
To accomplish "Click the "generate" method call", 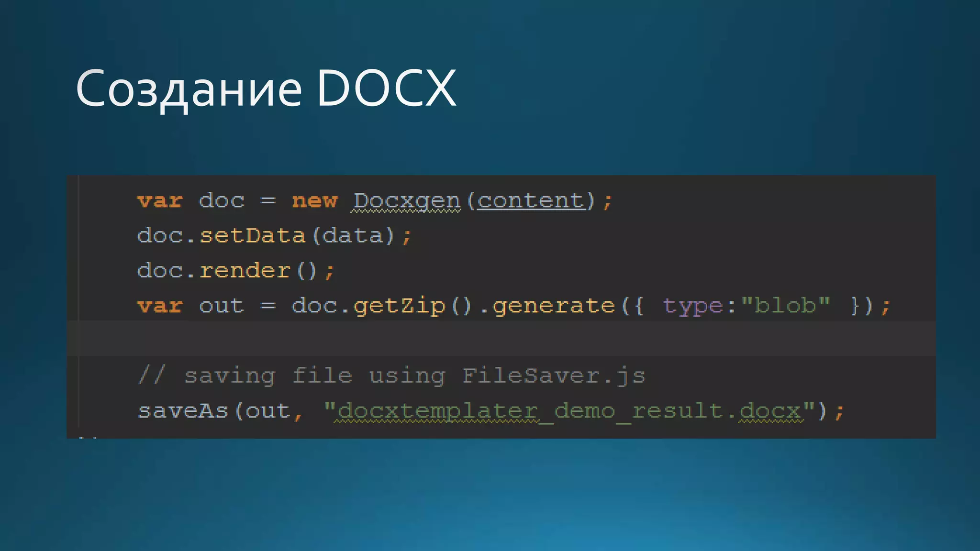I will [x=554, y=306].
